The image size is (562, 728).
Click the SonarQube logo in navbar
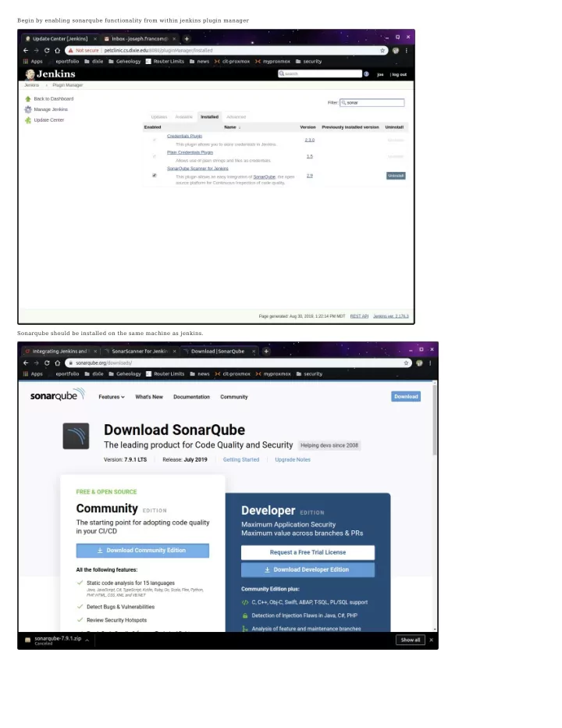tap(57, 396)
